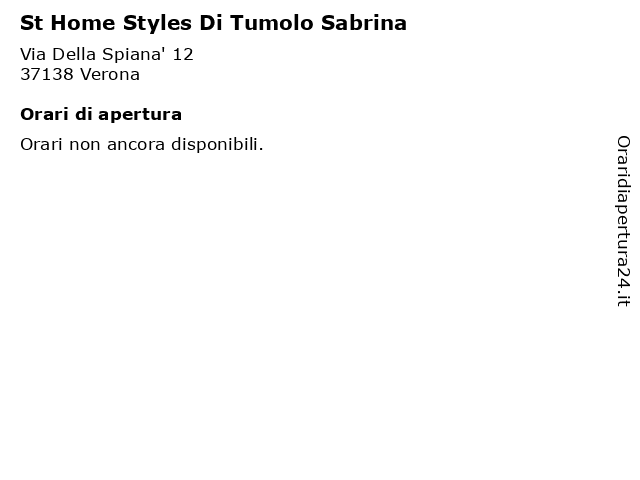Screen dimensions: 640x480
Task: Click the Orari di apertura heading
Action: [x=101, y=114]
